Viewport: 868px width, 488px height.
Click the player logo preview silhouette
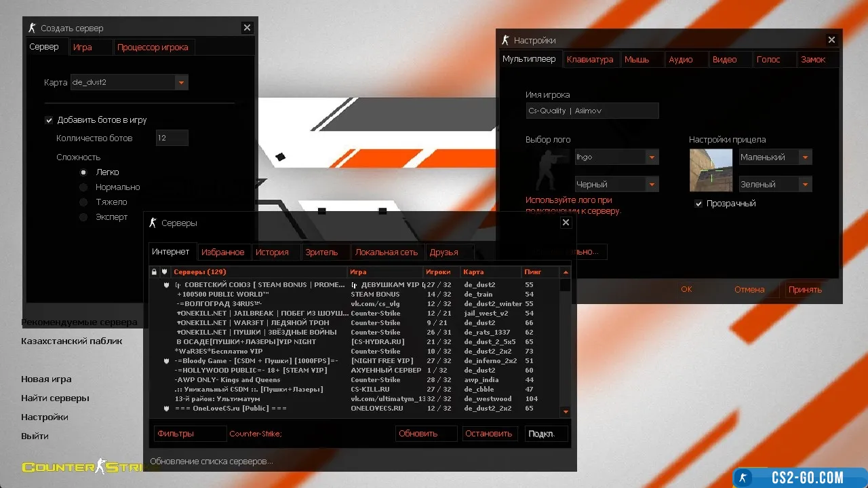click(548, 170)
